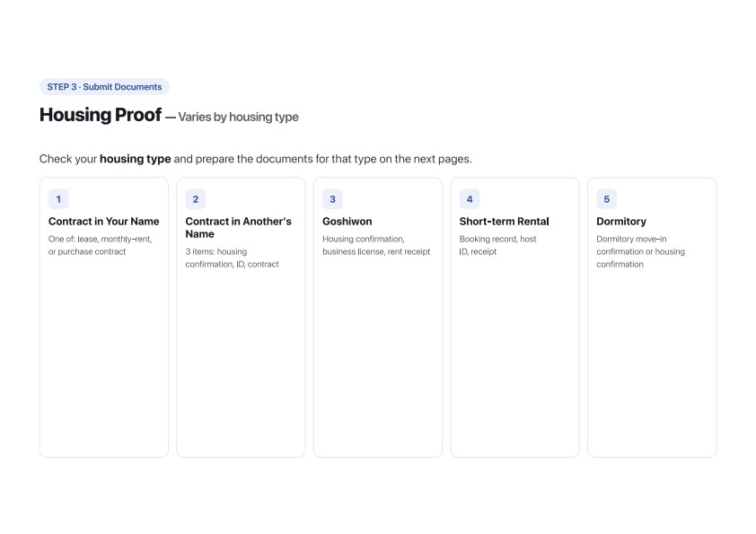This screenshot has height=534, width=756.
Task: Click the number 3 badge icon
Action: 332,199
